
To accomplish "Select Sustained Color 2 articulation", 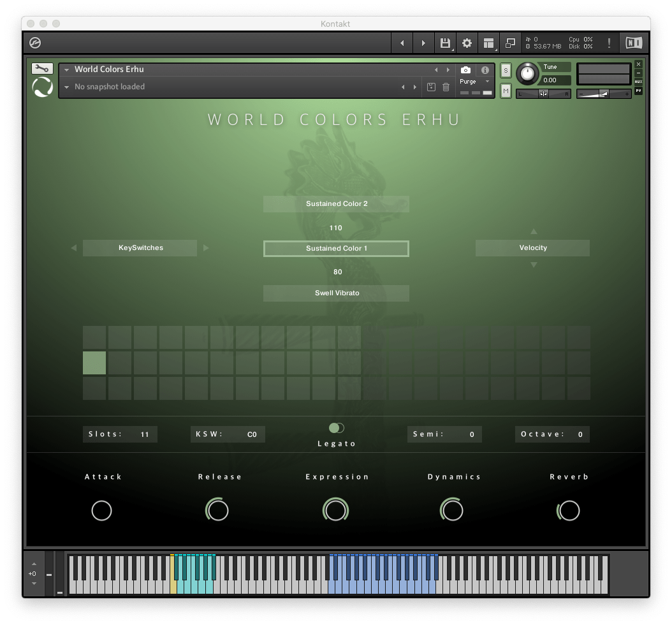I will (337, 204).
